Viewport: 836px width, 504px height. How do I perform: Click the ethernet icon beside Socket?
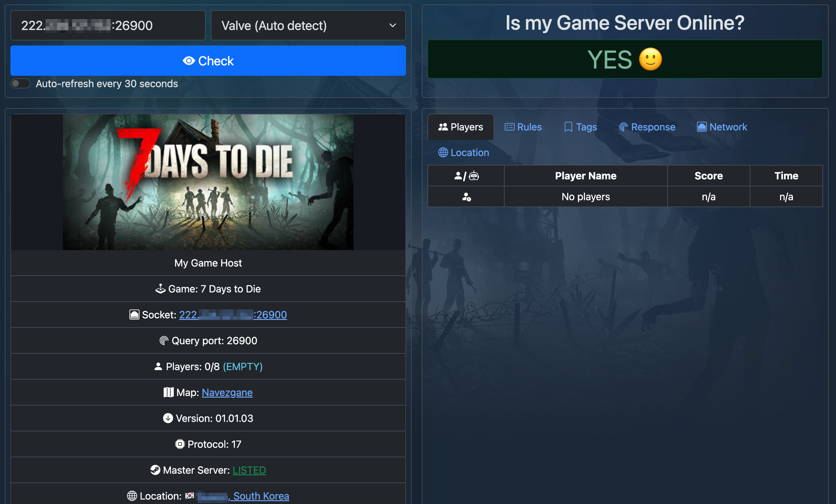coord(134,315)
